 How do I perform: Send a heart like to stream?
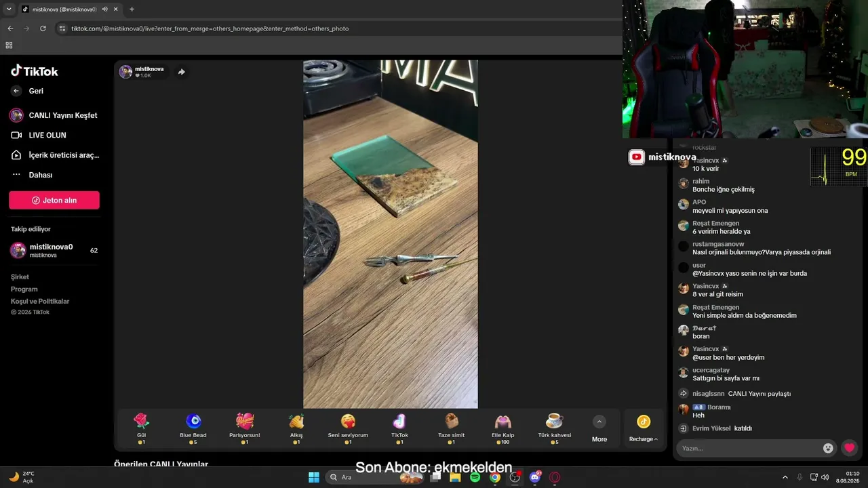pos(849,448)
